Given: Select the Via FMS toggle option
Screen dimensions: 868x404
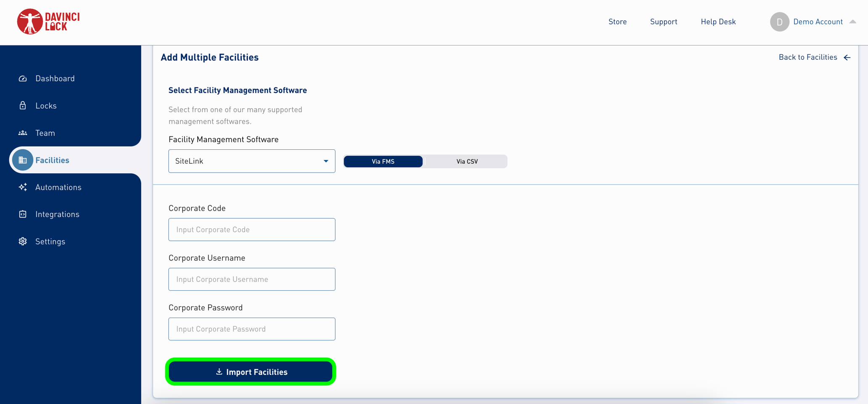Looking at the screenshot, I should click(x=383, y=162).
